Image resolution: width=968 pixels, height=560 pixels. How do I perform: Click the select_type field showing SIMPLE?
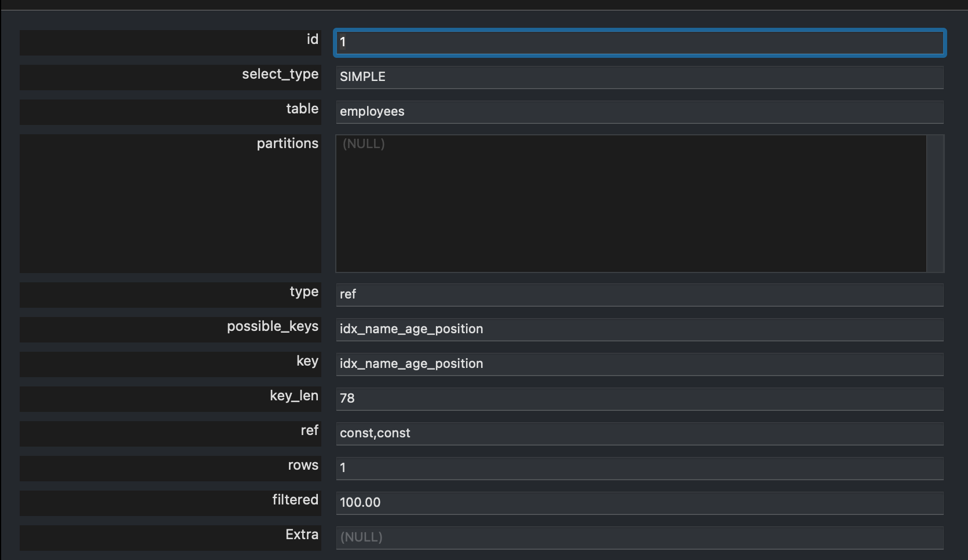(x=639, y=77)
